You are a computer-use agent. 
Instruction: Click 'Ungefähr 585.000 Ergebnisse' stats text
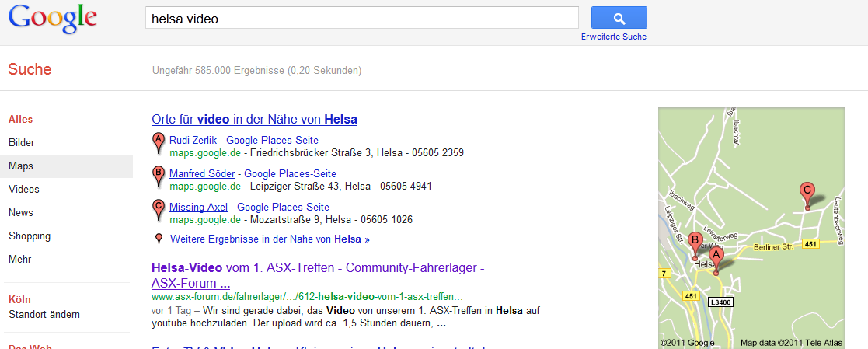click(257, 71)
